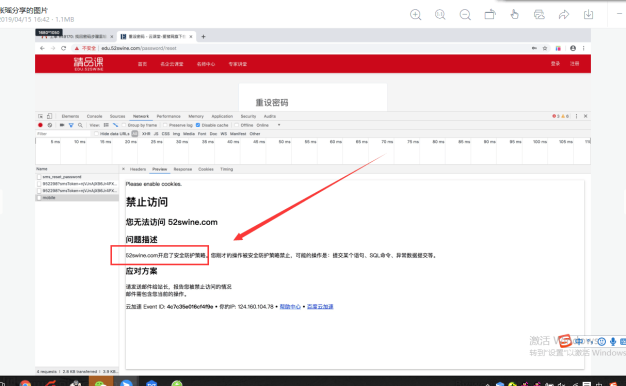Open the Sogou emoji panel
626x386 pixels.
point(602,342)
